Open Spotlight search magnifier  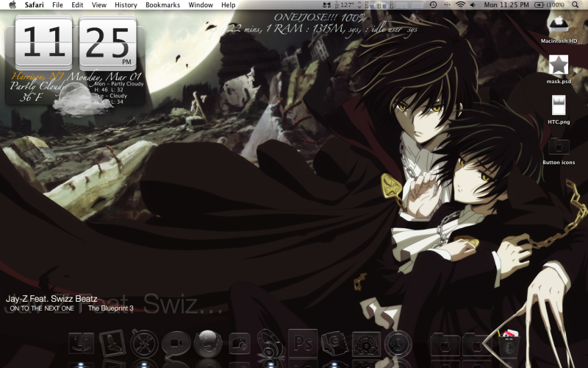click(575, 5)
